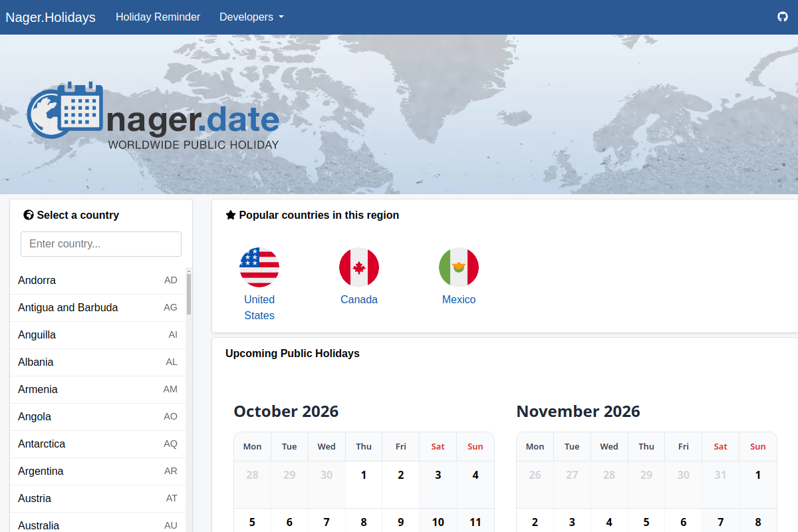Screen dimensions: 798x532
Task: Click November 1 in the calendar
Action: 758,485
